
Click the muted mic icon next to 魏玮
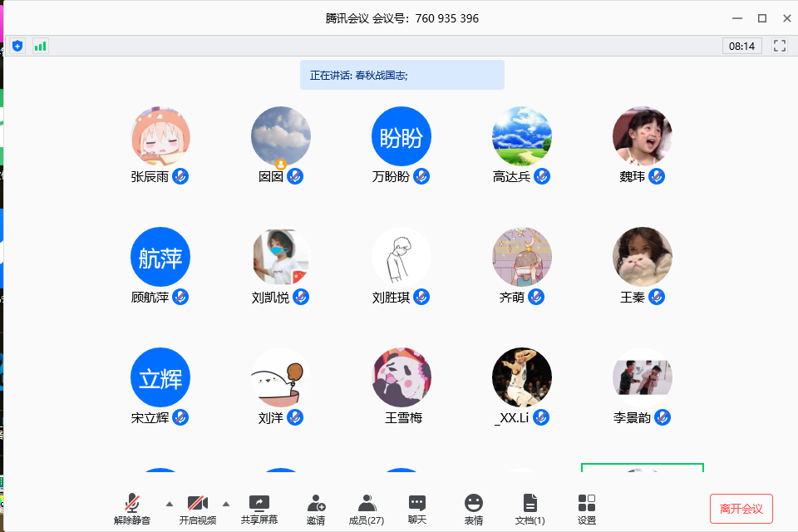point(657,176)
